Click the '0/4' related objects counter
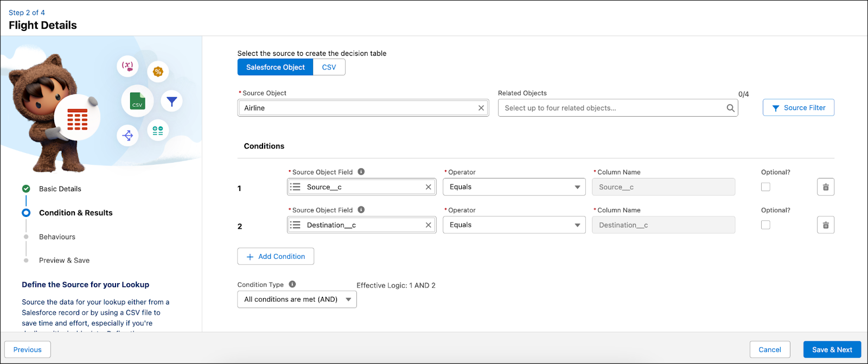 743,94
